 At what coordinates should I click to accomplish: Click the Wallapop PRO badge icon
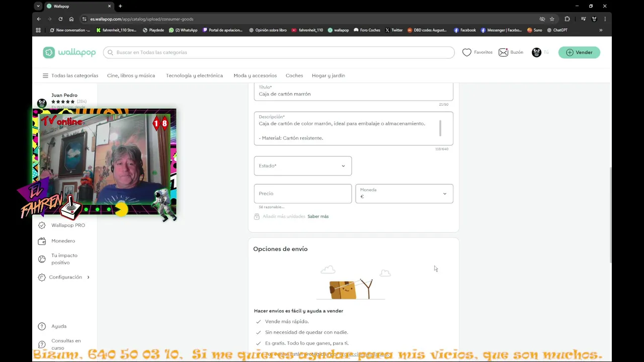(x=42, y=225)
